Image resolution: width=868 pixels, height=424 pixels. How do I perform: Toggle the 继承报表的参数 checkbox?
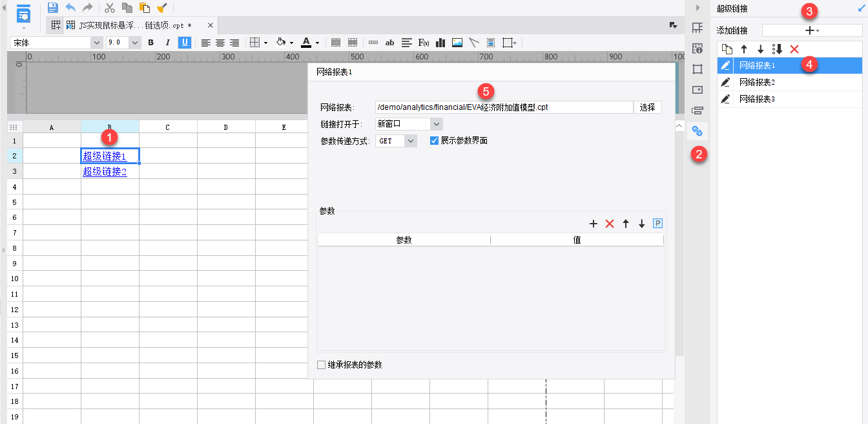click(x=322, y=365)
